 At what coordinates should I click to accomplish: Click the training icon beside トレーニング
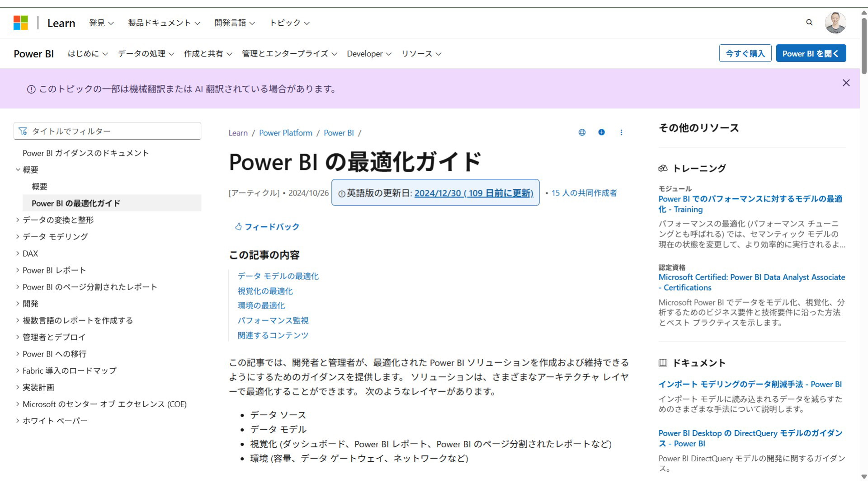click(663, 168)
